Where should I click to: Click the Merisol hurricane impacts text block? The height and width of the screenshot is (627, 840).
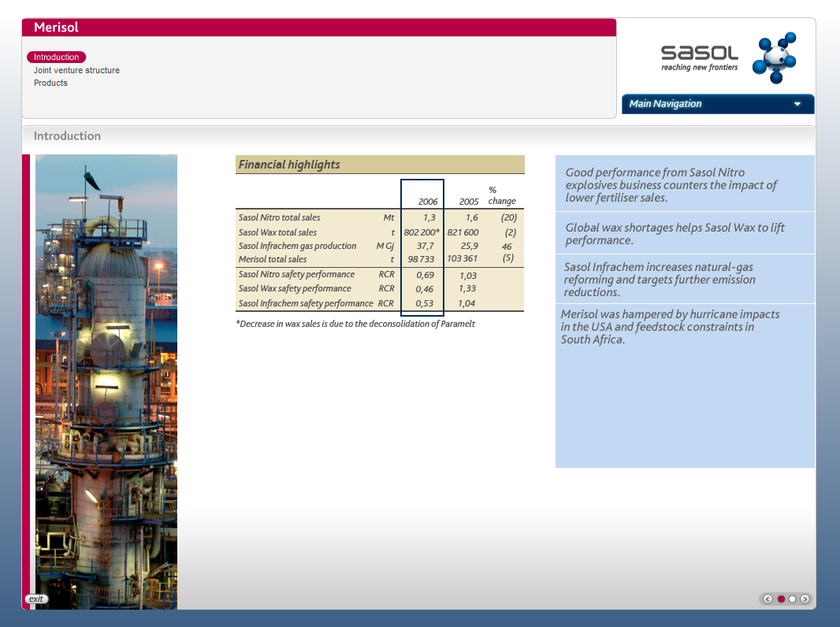click(684, 326)
